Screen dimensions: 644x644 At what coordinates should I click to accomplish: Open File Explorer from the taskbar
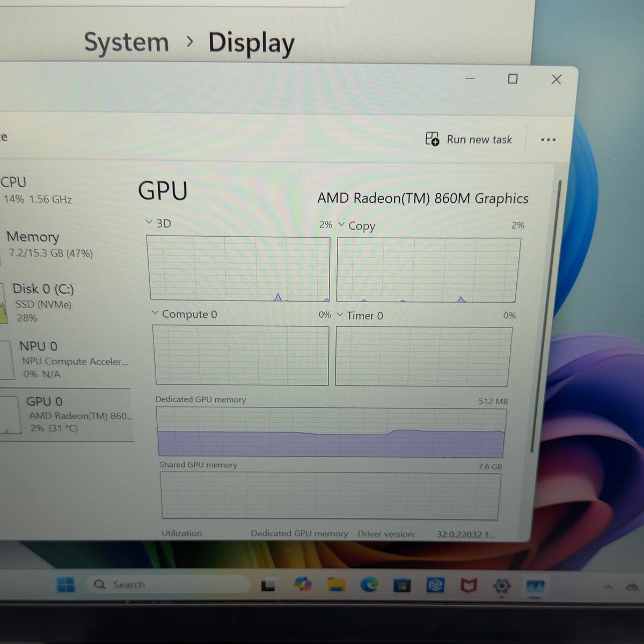pyautogui.click(x=336, y=585)
